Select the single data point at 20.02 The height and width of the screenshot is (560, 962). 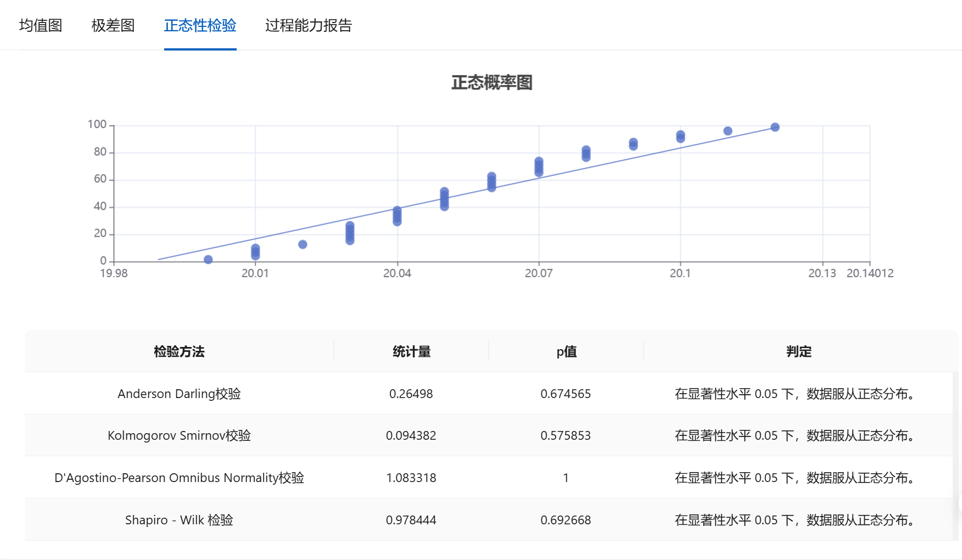pyautogui.click(x=303, y=244)
